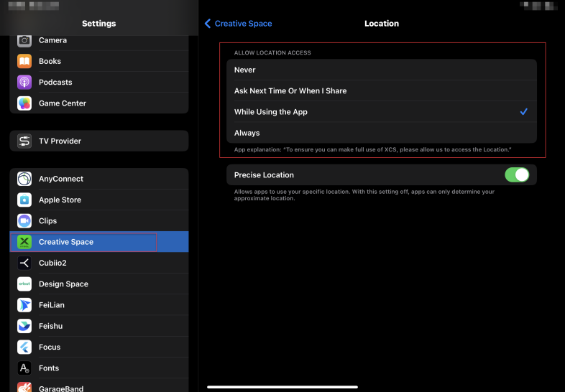565x392 pixels.
Task: Open AnyConnect settings row
Action: pos(99,179)
